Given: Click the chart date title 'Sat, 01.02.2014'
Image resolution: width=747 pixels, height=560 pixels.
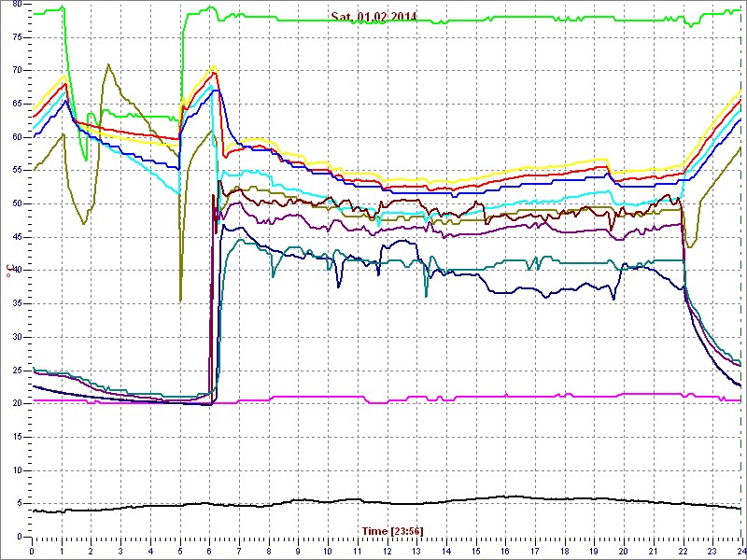Looking at the screenshot, I should 373,17.
